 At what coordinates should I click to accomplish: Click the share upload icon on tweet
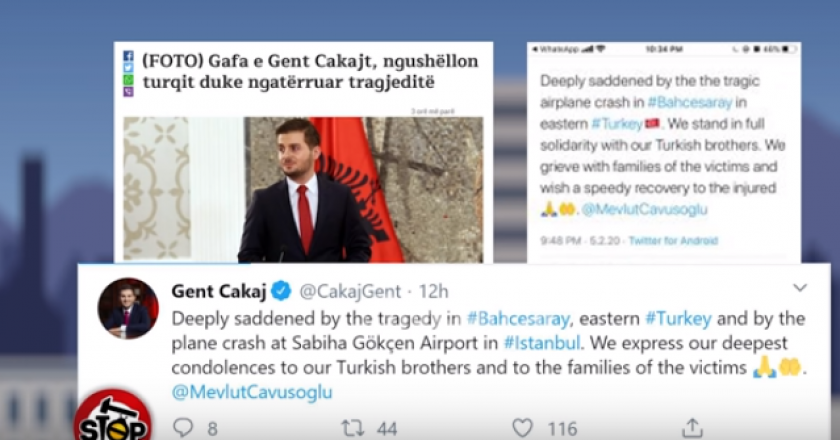[692, 428]
